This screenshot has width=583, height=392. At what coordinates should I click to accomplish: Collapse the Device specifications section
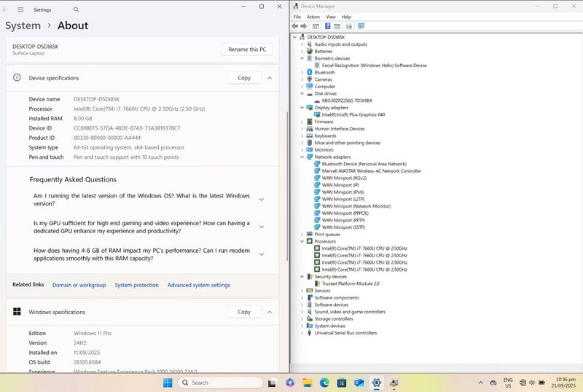click(270, 78)
